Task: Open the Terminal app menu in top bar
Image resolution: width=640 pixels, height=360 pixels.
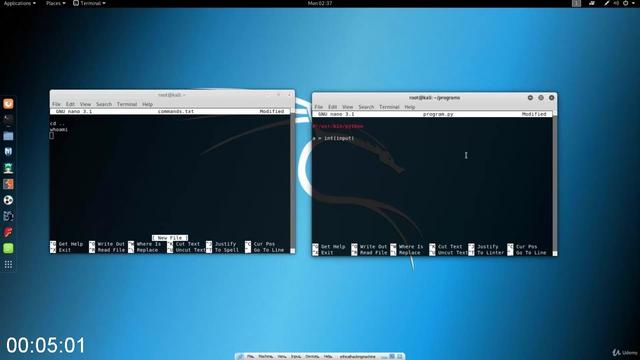Action: tap(89, 3)
